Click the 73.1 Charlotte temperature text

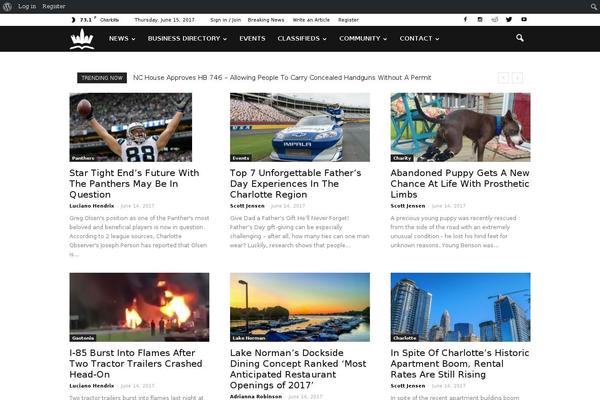coord(99,20)
